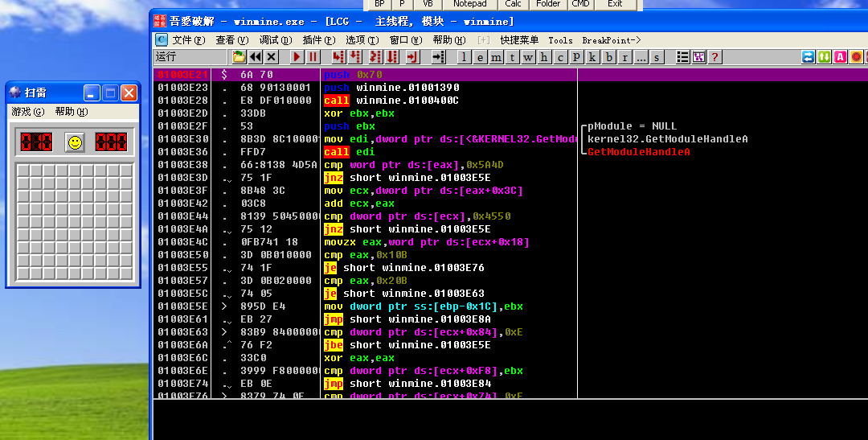868x440 pixels.
Task: Open memory map with 'm' button
Action: (x=496, y=56)
